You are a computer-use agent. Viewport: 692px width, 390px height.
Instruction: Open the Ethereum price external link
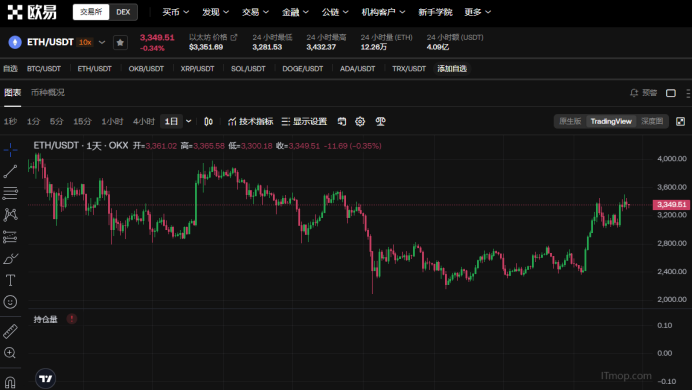click(234, 38)
